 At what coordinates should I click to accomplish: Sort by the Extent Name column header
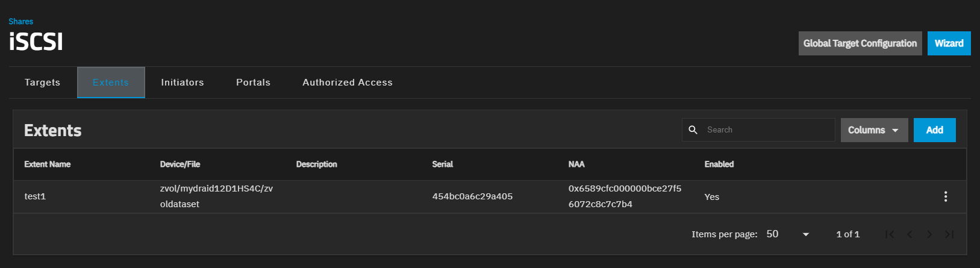[48, 164]
